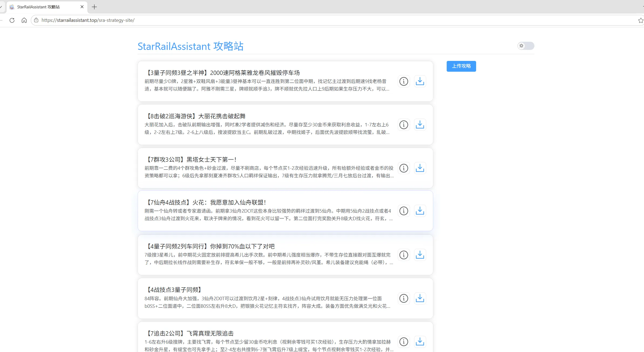Click description starting 刚需一个仙舟转或者专家邀请函
Viewport: 644px width, 352px height.
pos(269,215)
